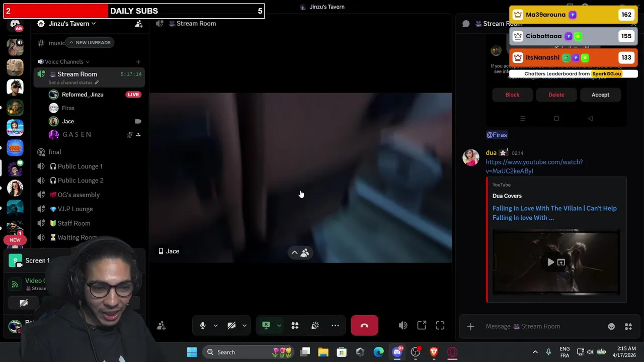Stop screen sharing with green screen icon
The height and width of the screenshot is (362, 644).
pyautogui.click(x=266, y=325)
